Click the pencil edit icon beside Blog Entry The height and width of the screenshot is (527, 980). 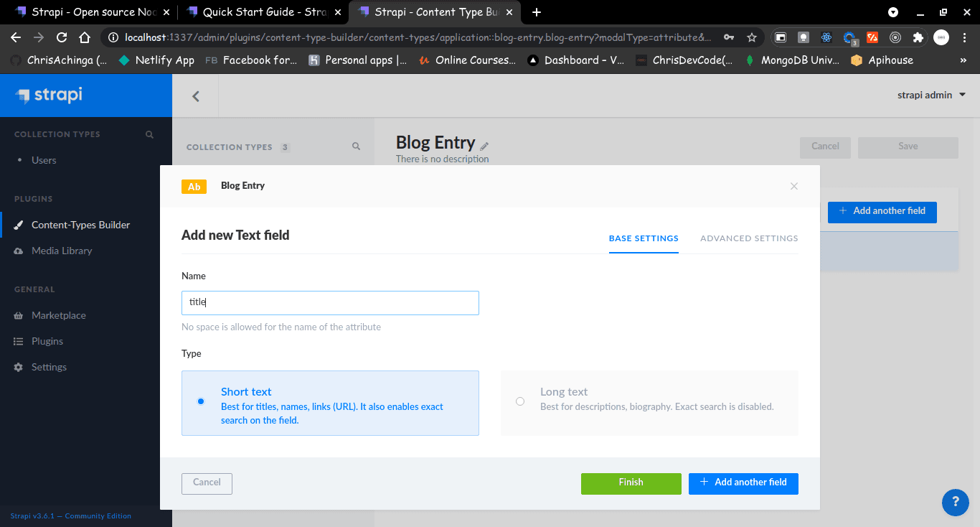tap(484, 146)
